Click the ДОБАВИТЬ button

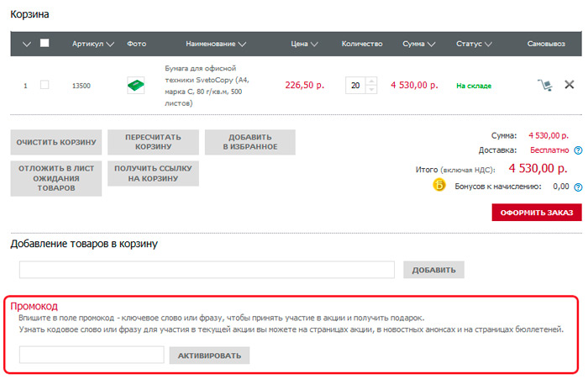434,270
